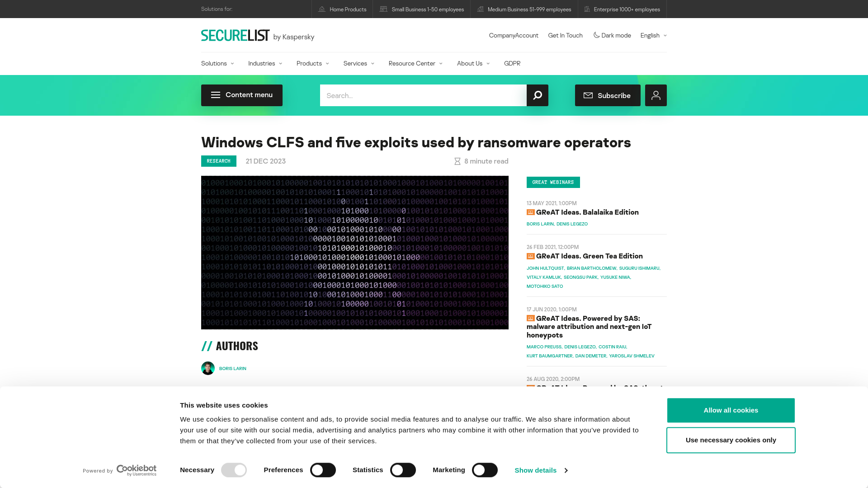
Task: Expand the Industries dropdown menu
Action: point(264,63)
